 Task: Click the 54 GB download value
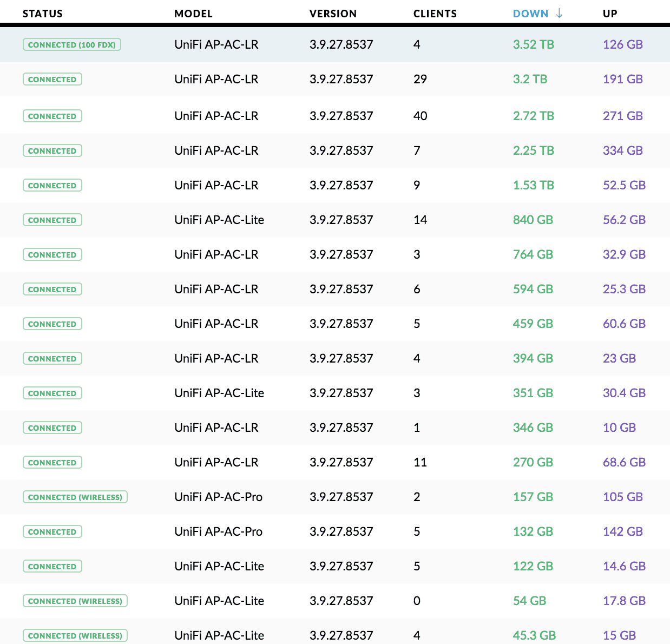click(x=529, y=601)
